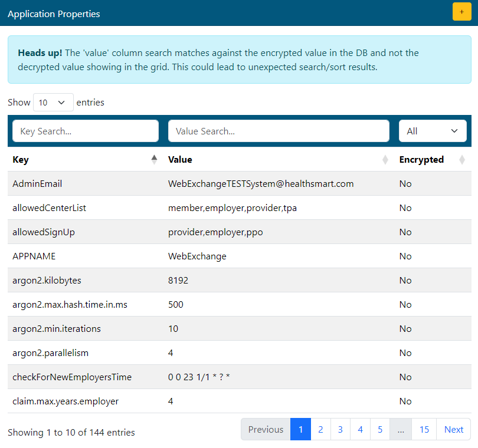478x448 pixels.
Task: Expand the Encrypted filter 'All' dropdown
Action: pos(432,131)
